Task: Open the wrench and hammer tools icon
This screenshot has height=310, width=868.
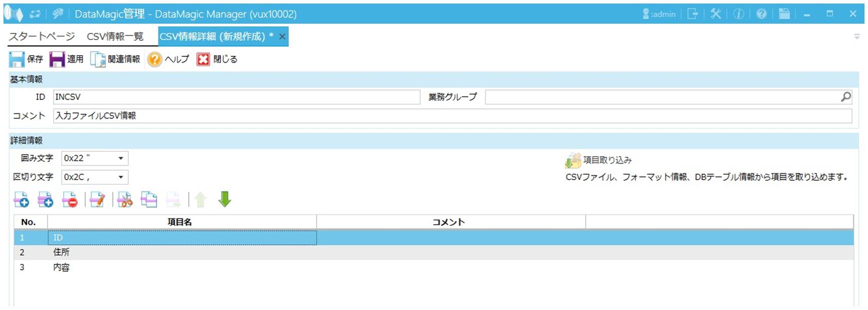Action: 716,14
